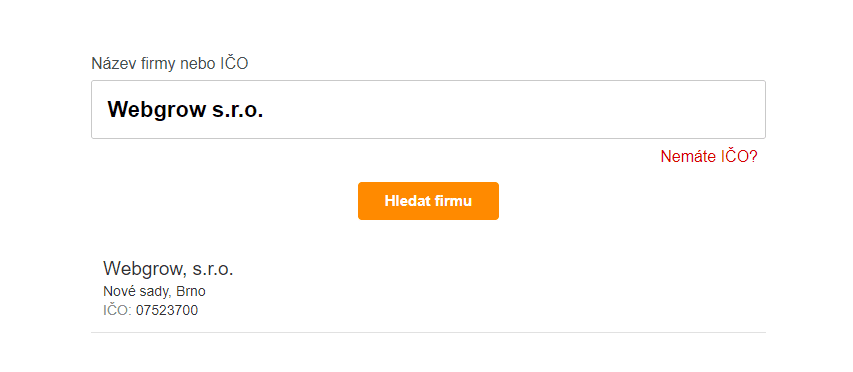The width and height of the screenshot is (853, 372).
Task: Start company search with 'Hledat firmu'
Action: tap(428, 201)
